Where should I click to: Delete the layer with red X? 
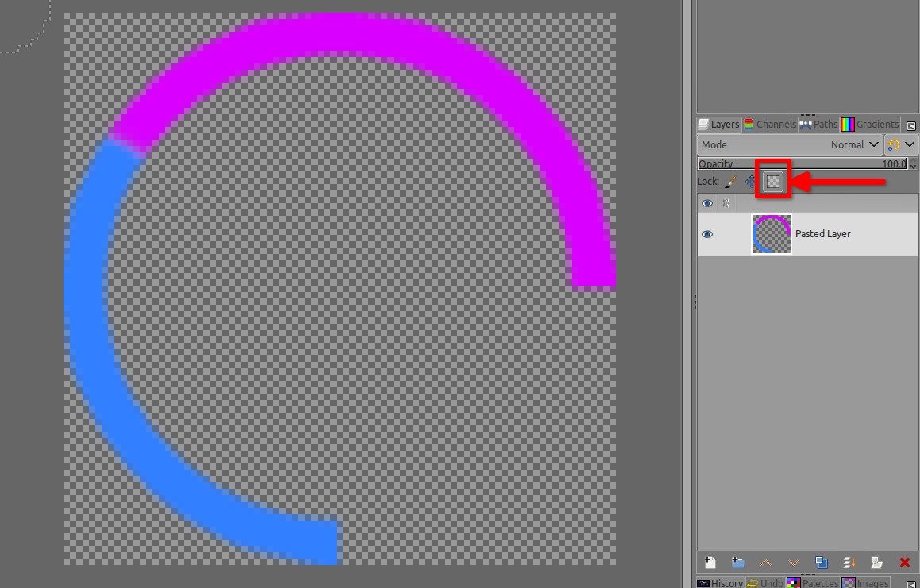[905, 563]
